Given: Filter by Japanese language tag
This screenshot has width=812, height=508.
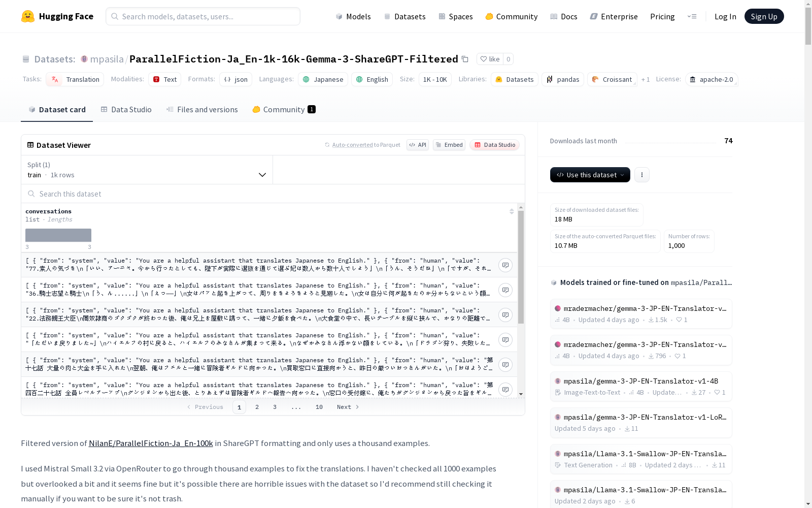Looking at the screenshot, I should point(323,79).
